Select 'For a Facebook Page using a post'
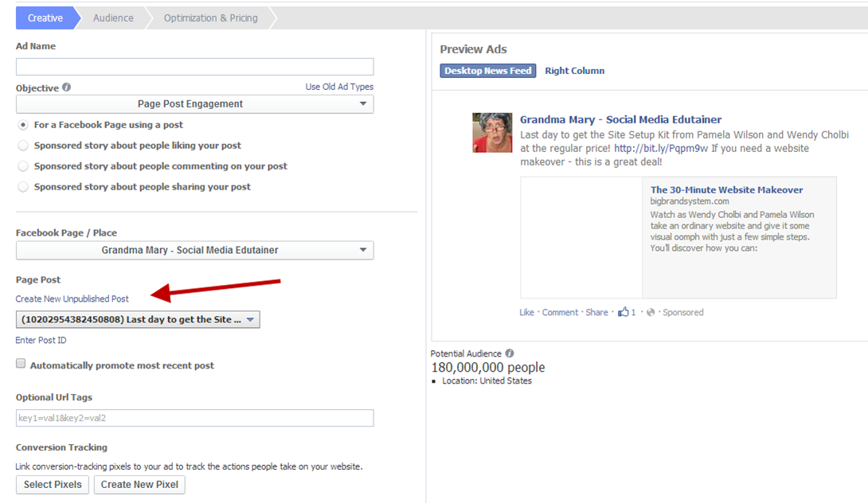The height and width of the screenshot is (503, 868). point(23,125)
